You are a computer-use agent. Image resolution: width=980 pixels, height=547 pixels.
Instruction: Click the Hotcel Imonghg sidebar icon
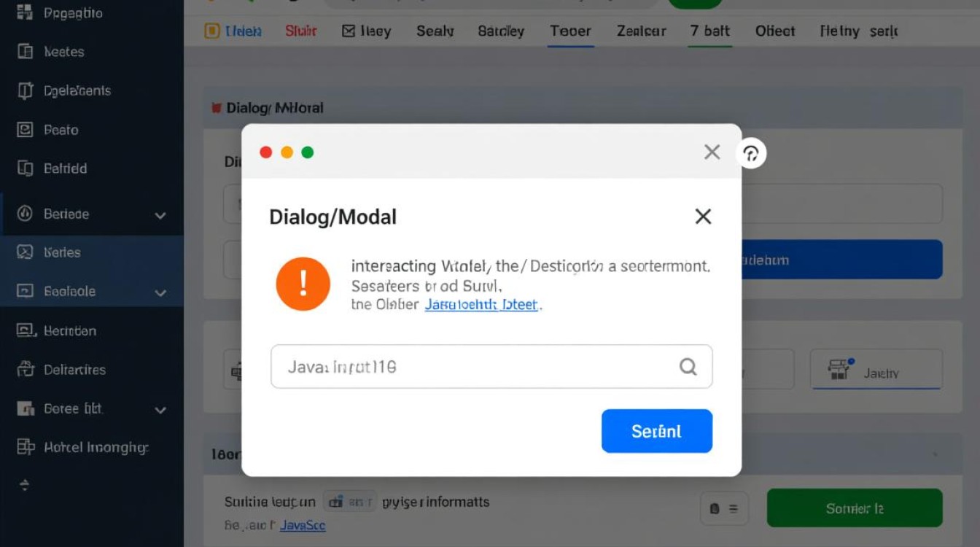[x=25, y=446]
